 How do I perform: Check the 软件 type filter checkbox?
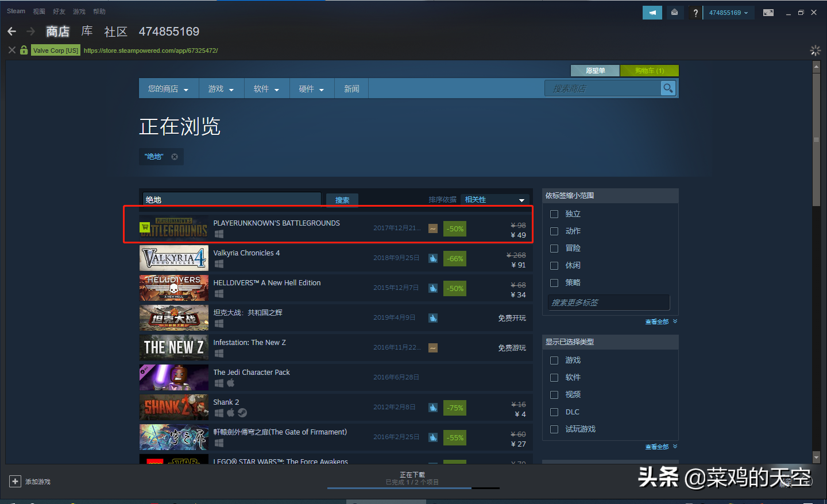tap(554, 378)
